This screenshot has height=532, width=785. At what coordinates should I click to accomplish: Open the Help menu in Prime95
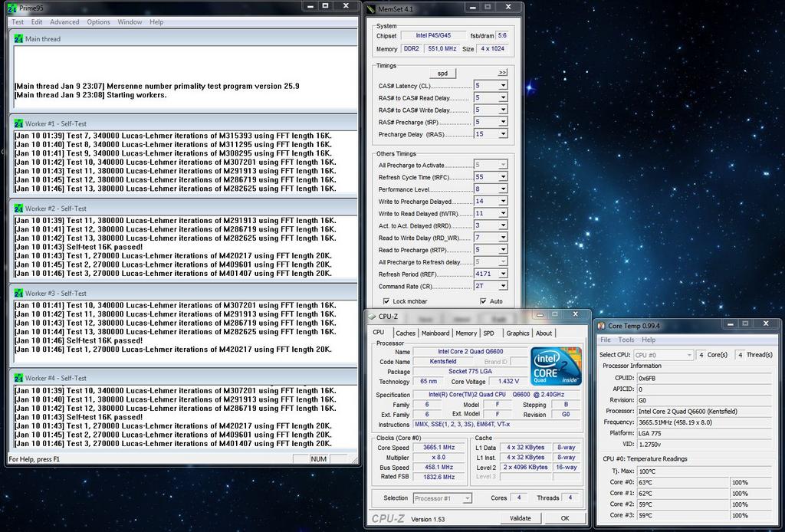tap(156, 22)
